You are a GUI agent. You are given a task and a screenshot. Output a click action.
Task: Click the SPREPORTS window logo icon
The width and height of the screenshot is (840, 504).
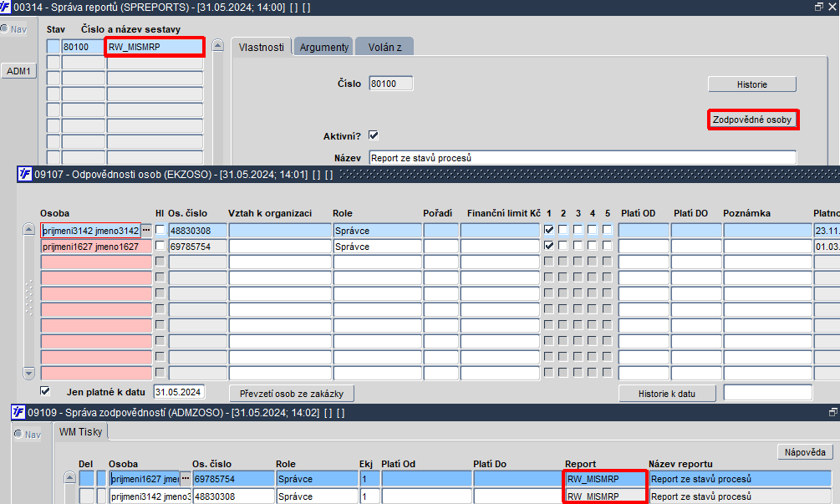coord(5,7)
